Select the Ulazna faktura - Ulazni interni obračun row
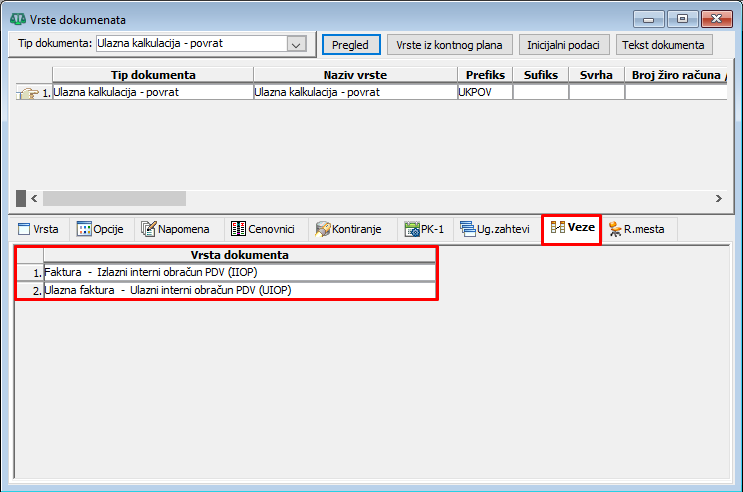This screenshot has height=492, width=743. click(x=240, y=290)
